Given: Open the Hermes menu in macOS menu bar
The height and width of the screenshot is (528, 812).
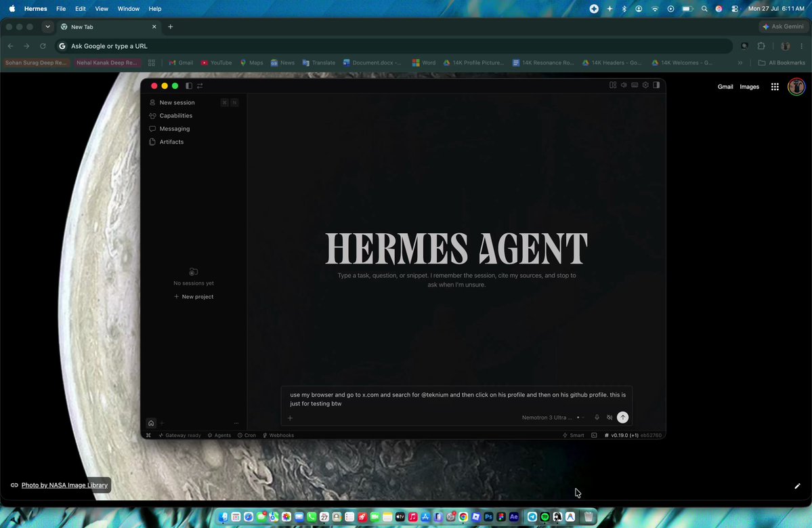Looking at the screenshot, I should coord(35,9).
